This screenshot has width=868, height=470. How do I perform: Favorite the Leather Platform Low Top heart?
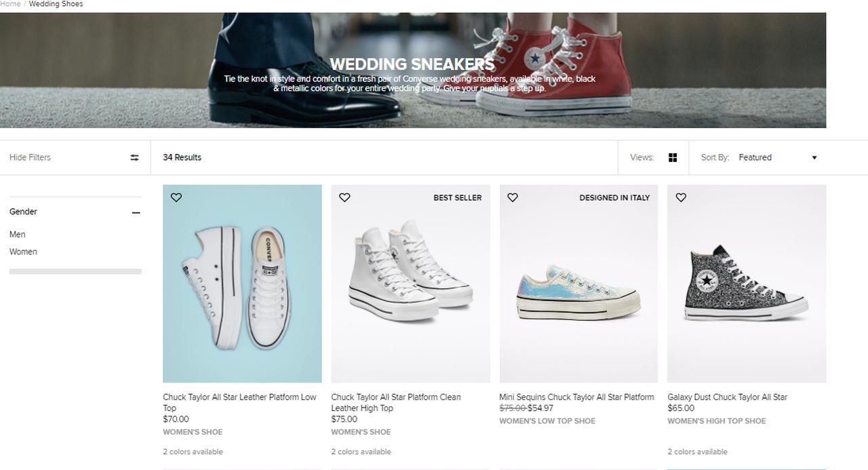[176, 197]
